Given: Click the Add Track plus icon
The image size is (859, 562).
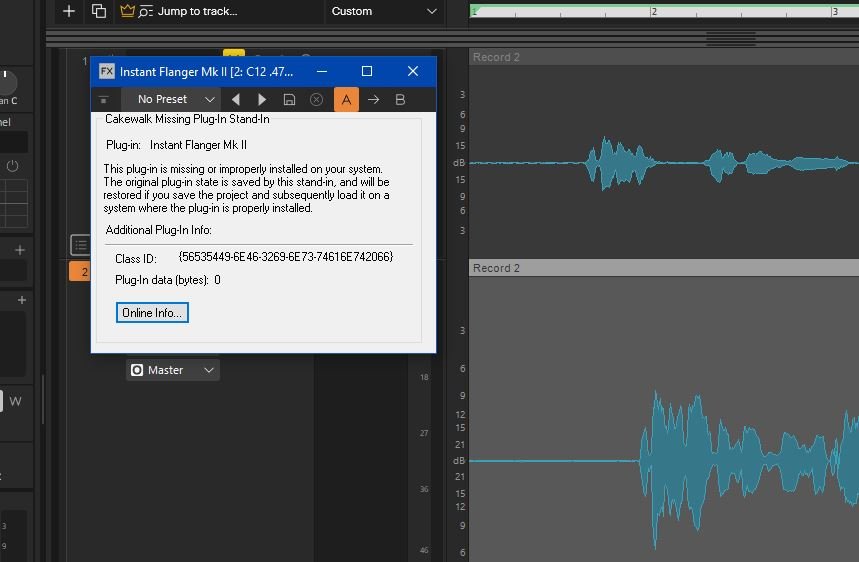Looking at the screenshot, I should (x=68, y=11).
